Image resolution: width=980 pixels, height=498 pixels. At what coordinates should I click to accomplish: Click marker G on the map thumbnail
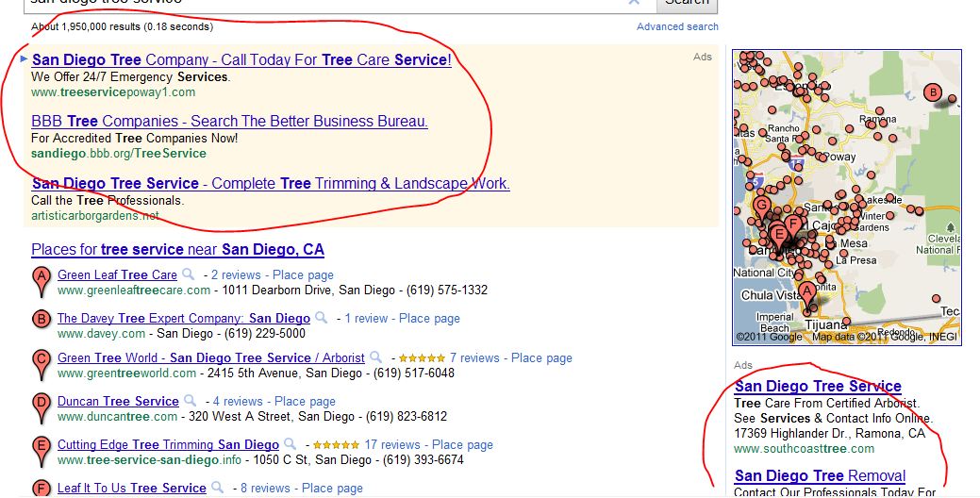click(x=761, y=207)
